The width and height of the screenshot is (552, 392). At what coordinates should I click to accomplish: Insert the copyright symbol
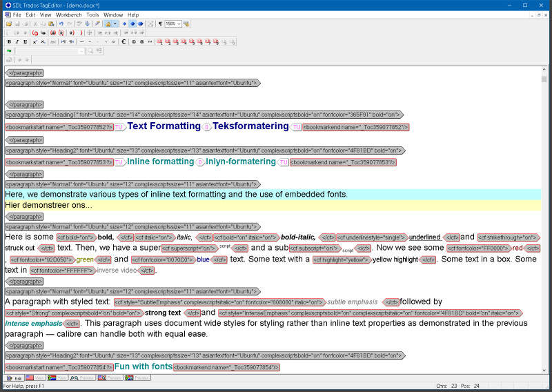[134, 42]
